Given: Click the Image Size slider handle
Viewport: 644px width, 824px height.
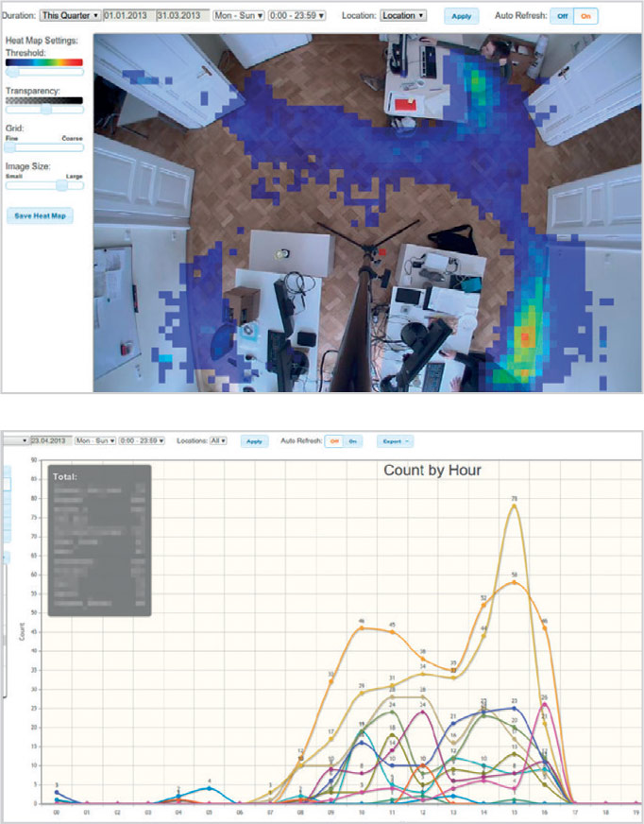Looking at the screenshot, I should point(62,185).
